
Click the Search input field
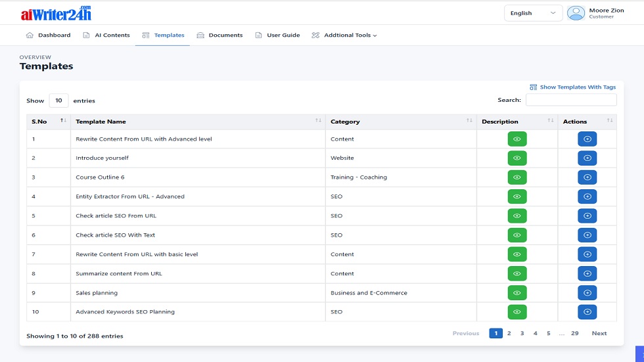pyautogui.click(x=570, y=100)
